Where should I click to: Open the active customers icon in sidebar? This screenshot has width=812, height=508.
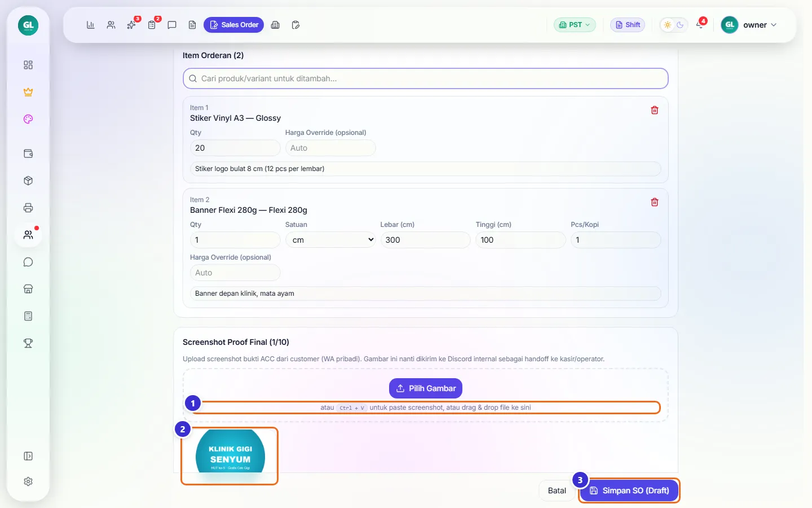tap(28, 235)
